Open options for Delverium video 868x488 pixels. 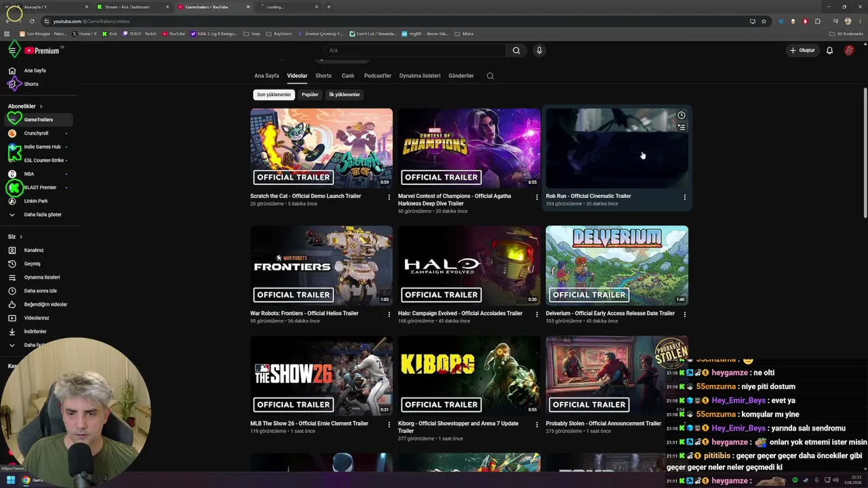click(x=685, y=314)
